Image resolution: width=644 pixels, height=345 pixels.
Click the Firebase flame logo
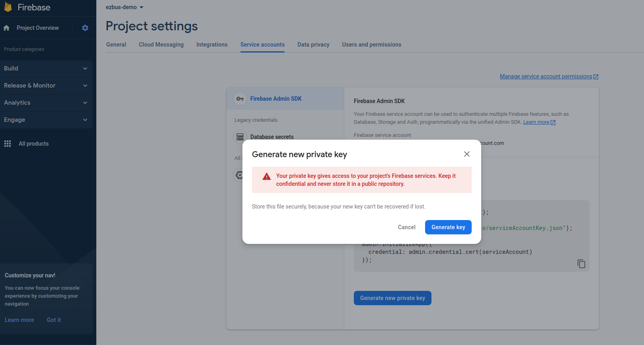(x=8, y=7)
